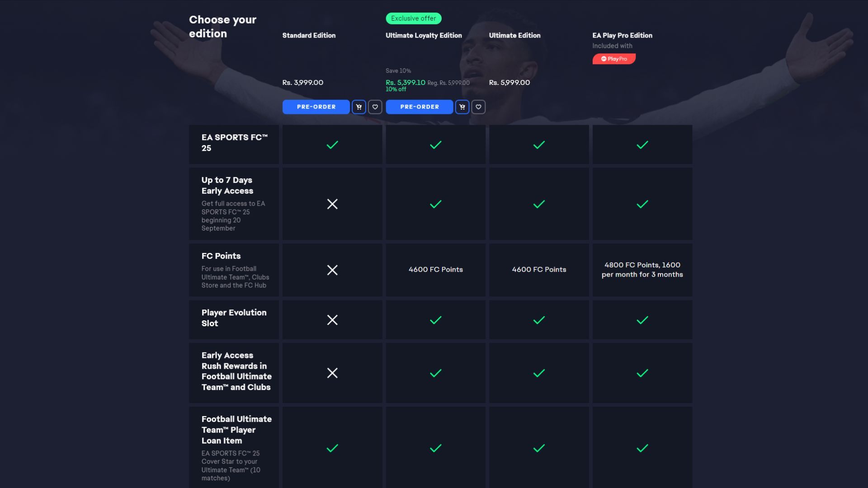Screen dimensions: 868x488
Task: Click the EA SPORTS FC 25 feature row
Action: click(234, 144)
